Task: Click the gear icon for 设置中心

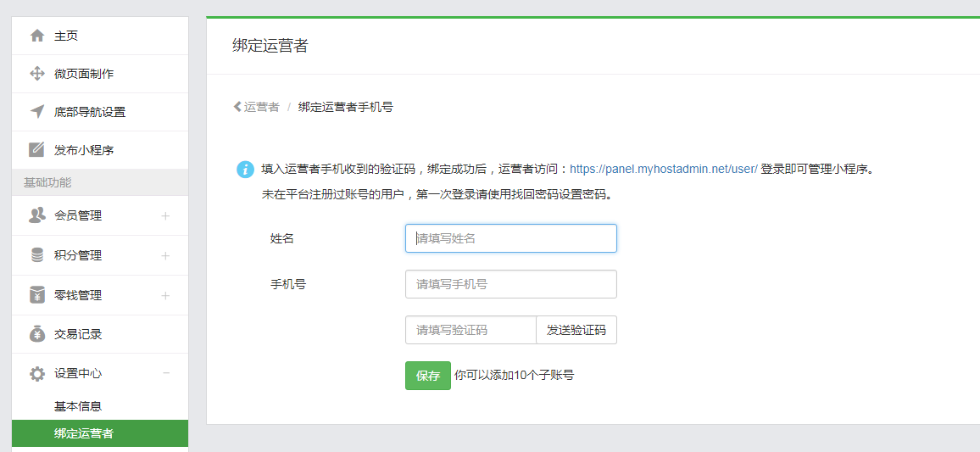Action: click(37, 373)
